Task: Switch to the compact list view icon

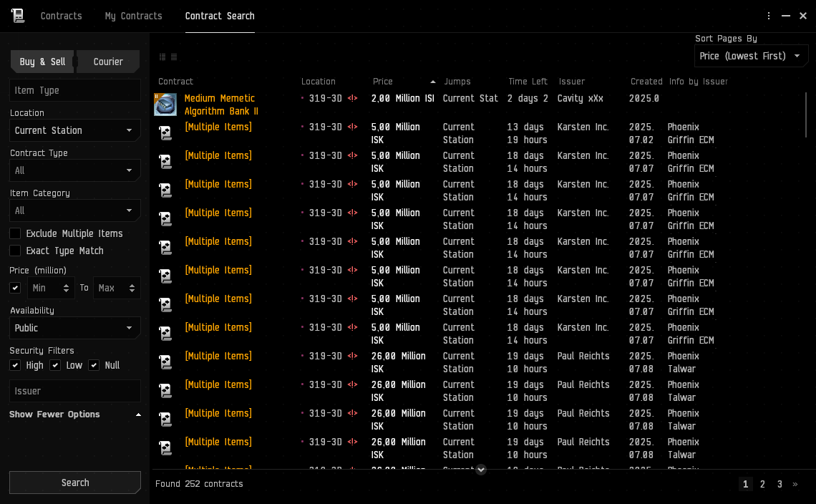Action: [x=162, y=57]
